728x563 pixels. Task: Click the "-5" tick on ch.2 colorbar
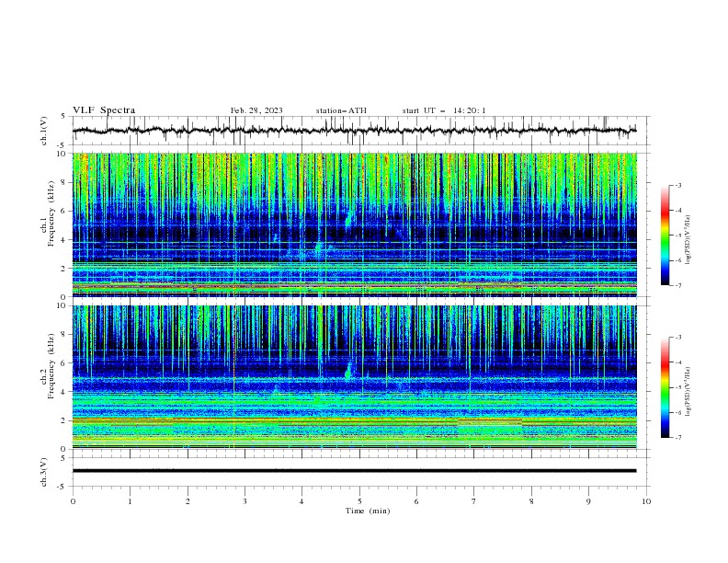pos(677,387)
